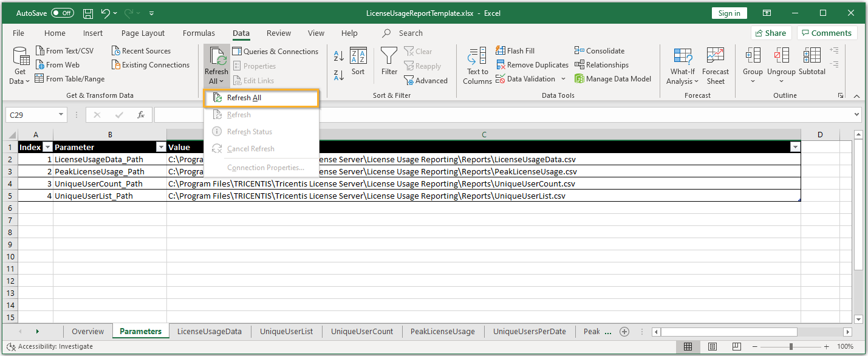Expand the Name Box dropdown
The height and width of the screenshot is (356, 868).
61,115
